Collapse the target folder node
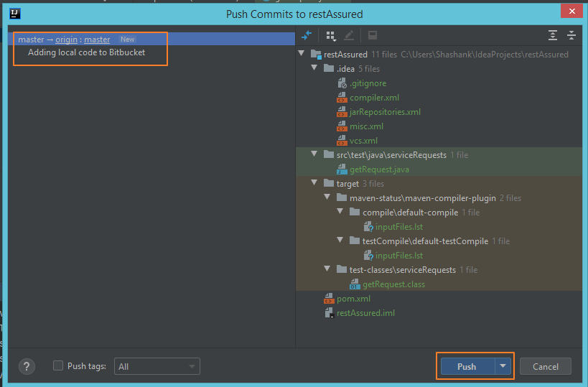 pos(314,183)
